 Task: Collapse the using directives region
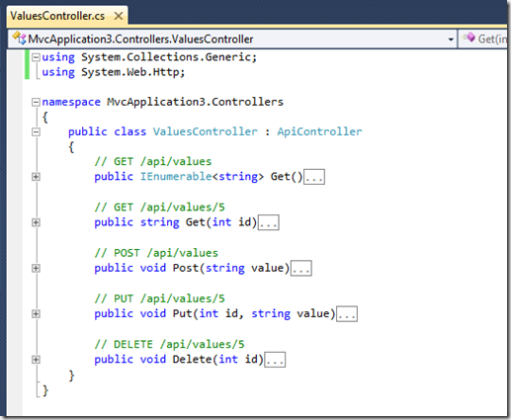36,57
